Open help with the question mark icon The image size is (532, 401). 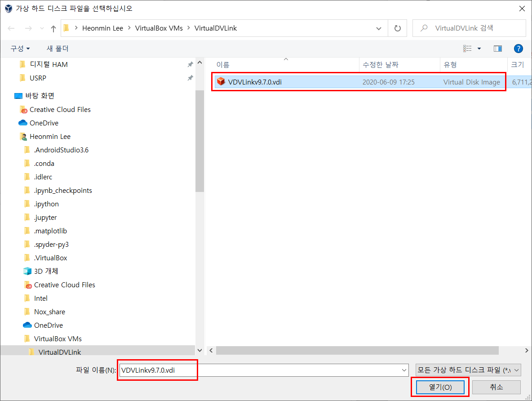click(518, 49)
